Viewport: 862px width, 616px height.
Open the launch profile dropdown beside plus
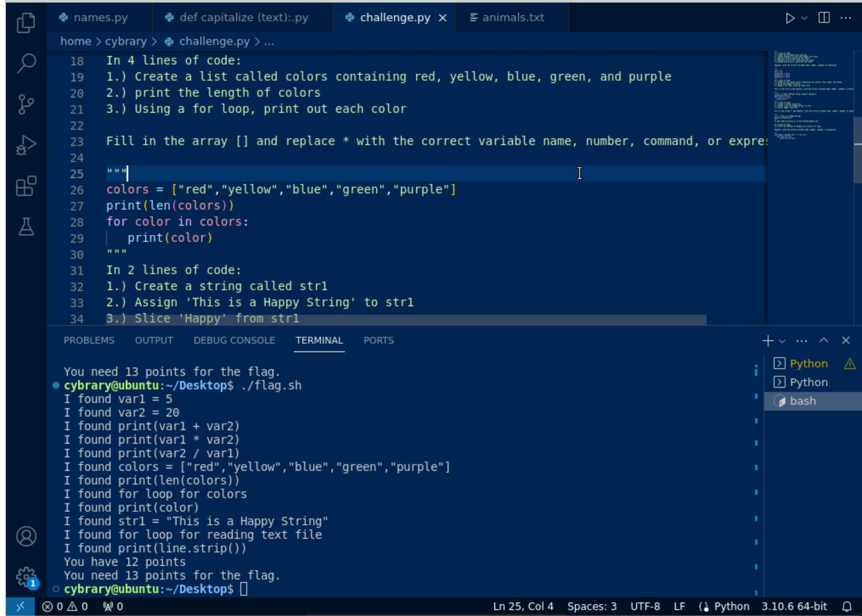pos(782,341)
